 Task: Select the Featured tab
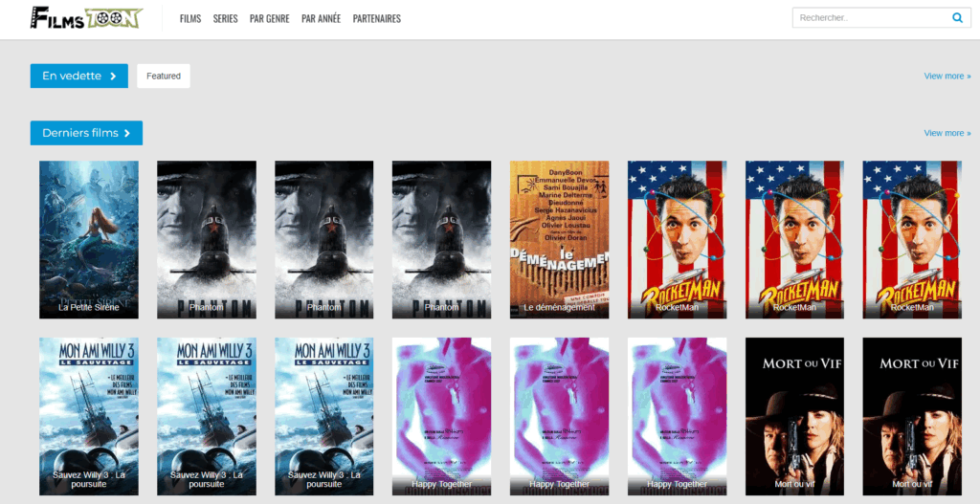(164, 77)
